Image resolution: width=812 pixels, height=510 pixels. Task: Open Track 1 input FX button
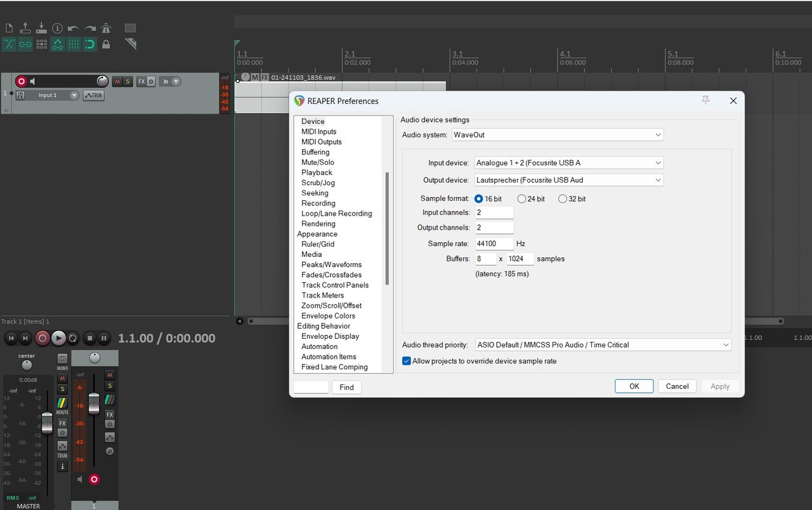point(20,95)
